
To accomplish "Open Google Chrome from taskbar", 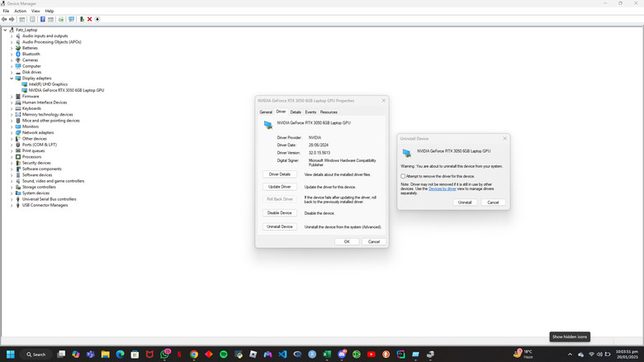I will click(x=194, y=355).
